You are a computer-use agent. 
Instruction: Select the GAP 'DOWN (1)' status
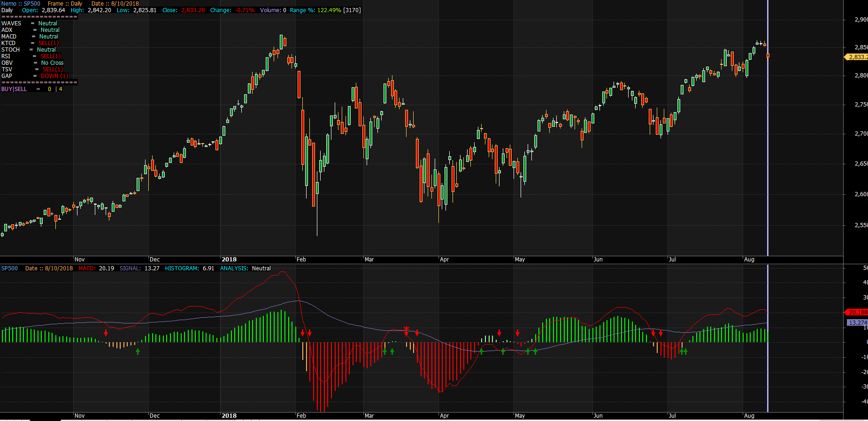(54, 76)
